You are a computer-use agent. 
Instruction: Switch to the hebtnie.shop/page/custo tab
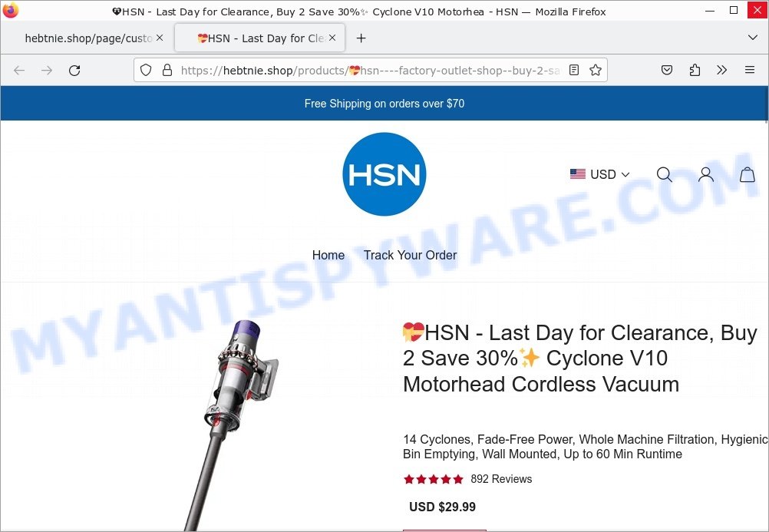pyautogui.click(x=88, y=38)
